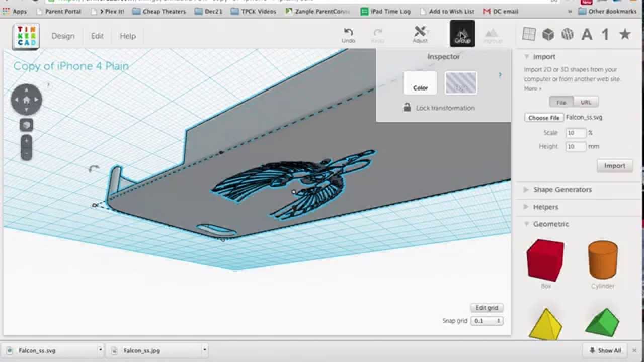Select the striped sphere icon in toolbar
Image resolution: width=644 pixels, height=362 pixels.
567,34
